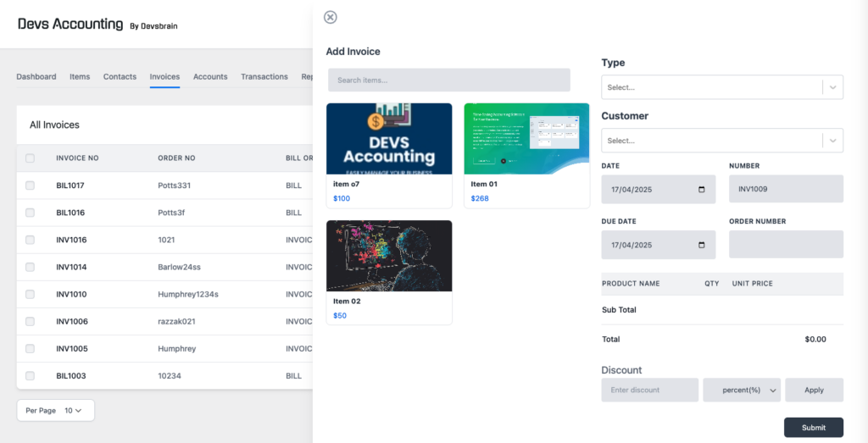Click invoice number INV1016
This screenshot has width=868, height=443.
71,240
